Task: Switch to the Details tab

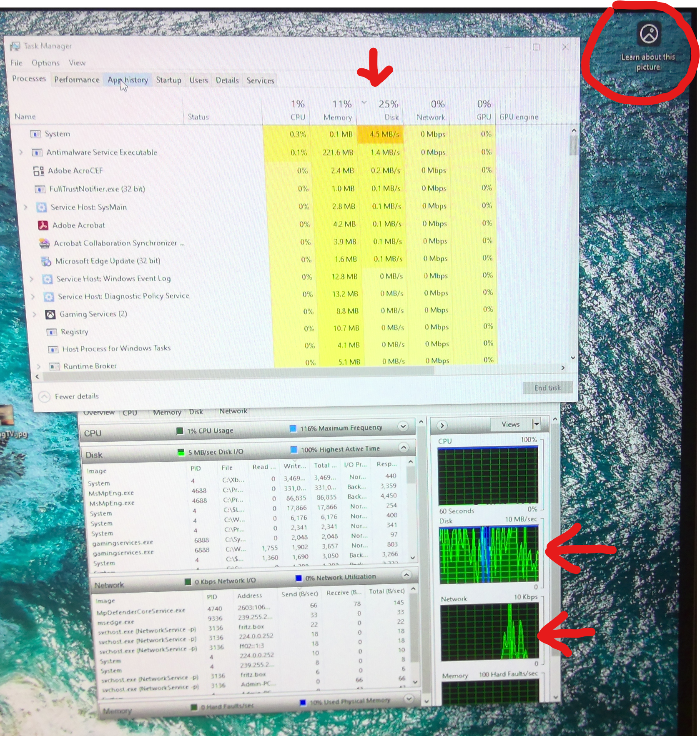Action: (x=227, y=80)
